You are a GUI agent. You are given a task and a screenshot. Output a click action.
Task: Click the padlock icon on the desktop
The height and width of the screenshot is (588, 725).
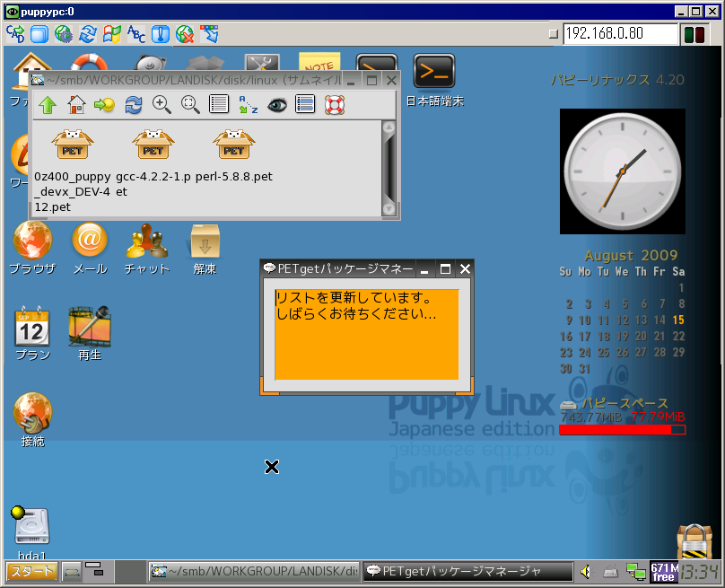694,541
